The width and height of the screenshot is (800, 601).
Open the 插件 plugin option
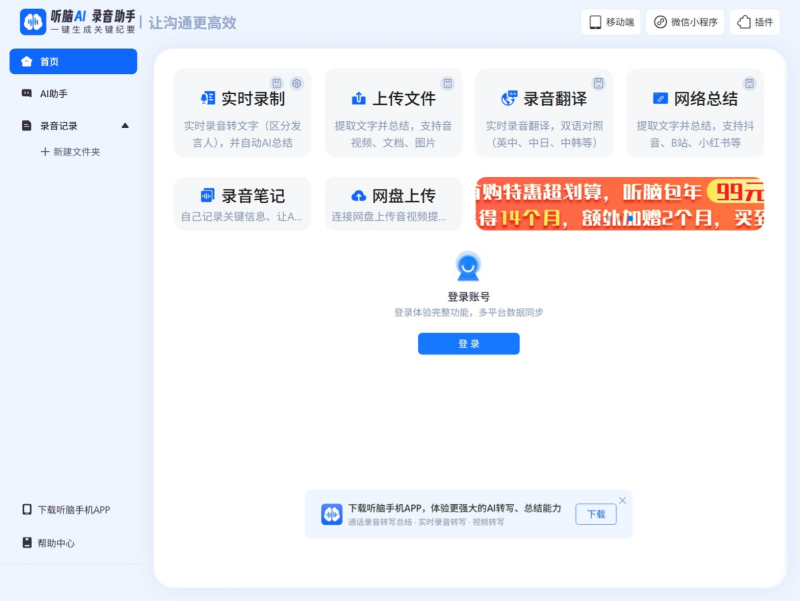click(754, 21)
